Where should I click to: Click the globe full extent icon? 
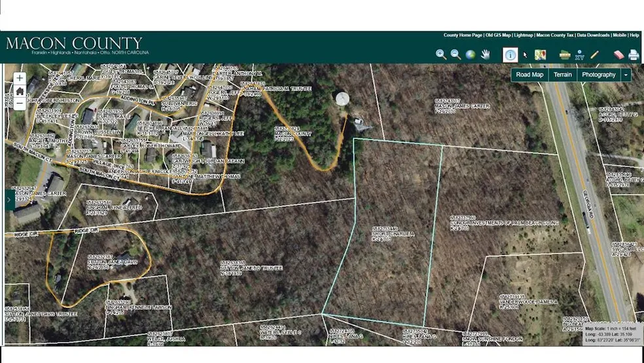pyautogui.click(x=470, y=55)
